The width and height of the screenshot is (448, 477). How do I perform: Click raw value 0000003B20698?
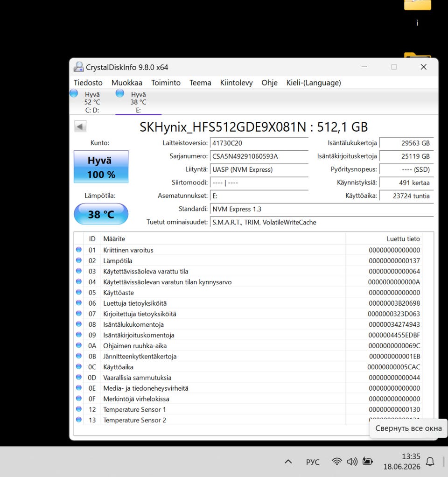394,303
